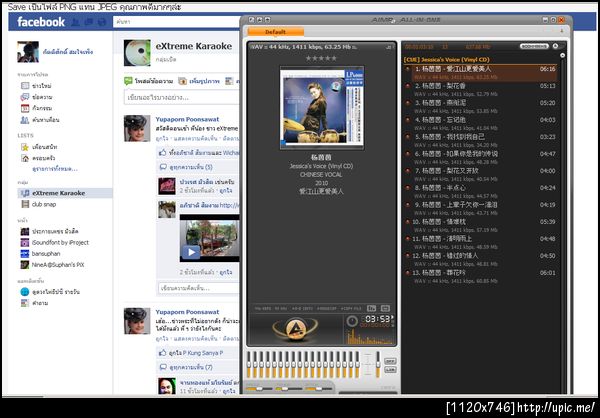The width and height of the screenshot is (600, 418).
Task: Open the tab menu arrow right of Default tab
Action: pos(562,31)
